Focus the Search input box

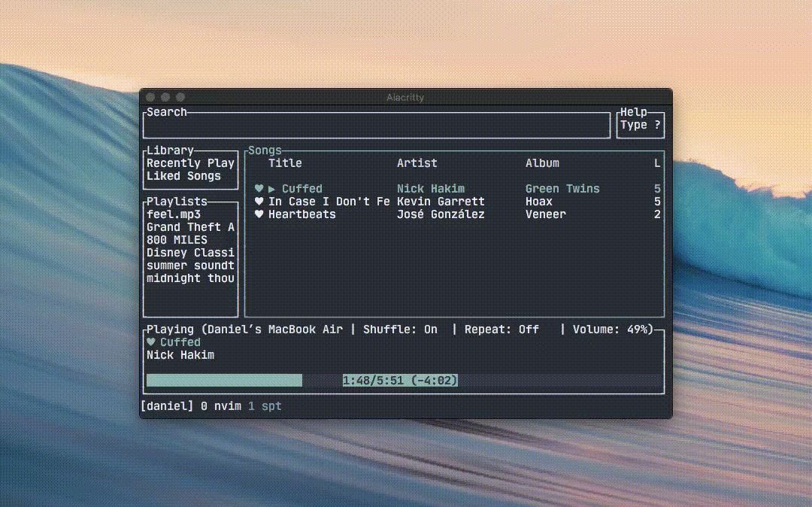click(377, 126)
